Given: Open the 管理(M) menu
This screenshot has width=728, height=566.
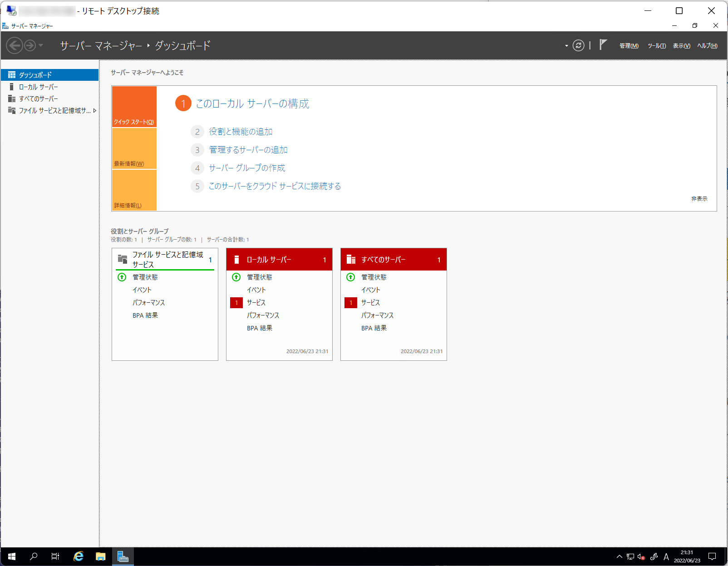Looking at the screenshot, I should click(629, 46).
